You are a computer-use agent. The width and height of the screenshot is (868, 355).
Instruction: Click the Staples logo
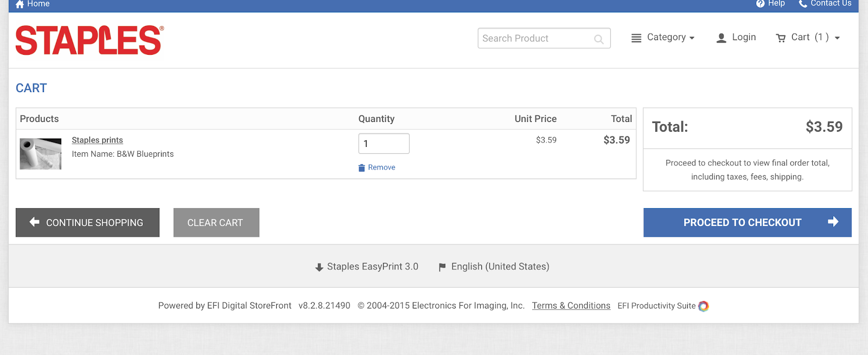tap(90, 40)
